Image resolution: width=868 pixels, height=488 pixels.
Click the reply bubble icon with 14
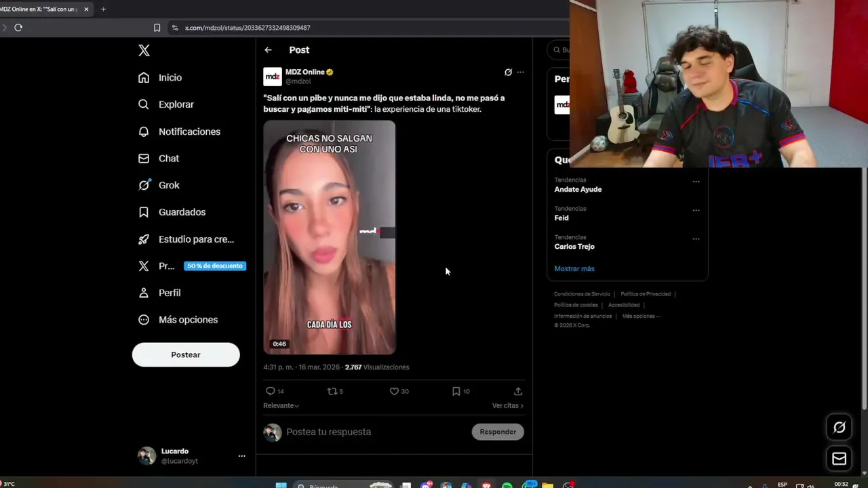pos(271,391)
